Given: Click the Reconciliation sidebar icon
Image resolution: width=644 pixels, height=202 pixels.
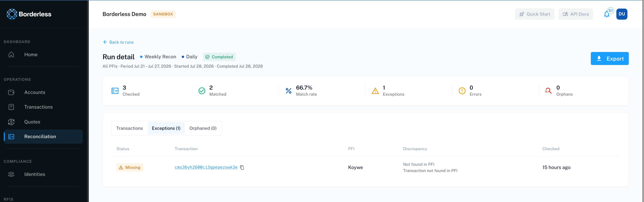Looking at the screenshot, I should [x=11, y=136].
